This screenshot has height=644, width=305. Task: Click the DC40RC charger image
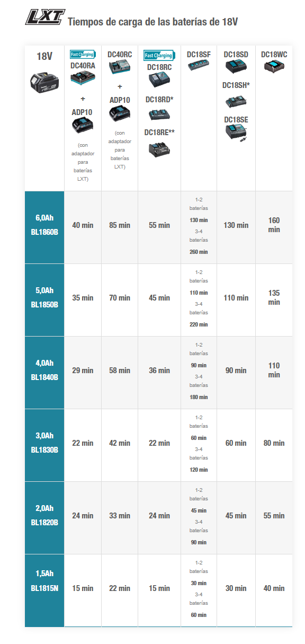click(x=120, y=68)
